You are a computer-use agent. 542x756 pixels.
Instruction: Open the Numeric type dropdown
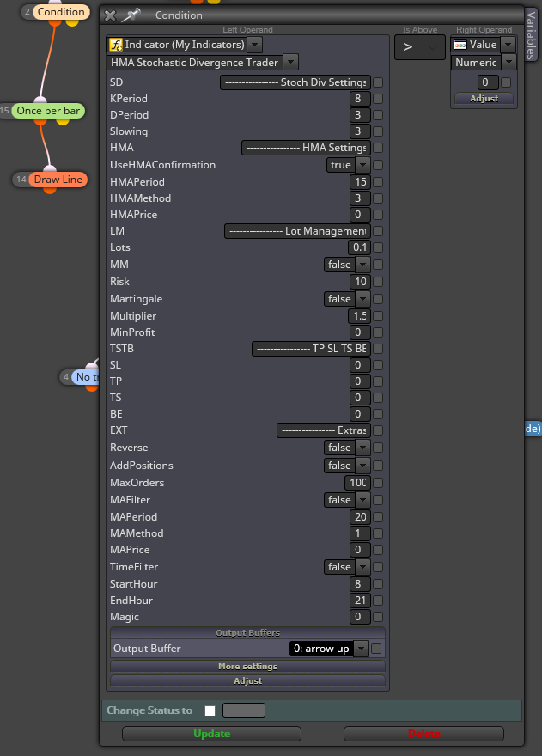[509, 62]
